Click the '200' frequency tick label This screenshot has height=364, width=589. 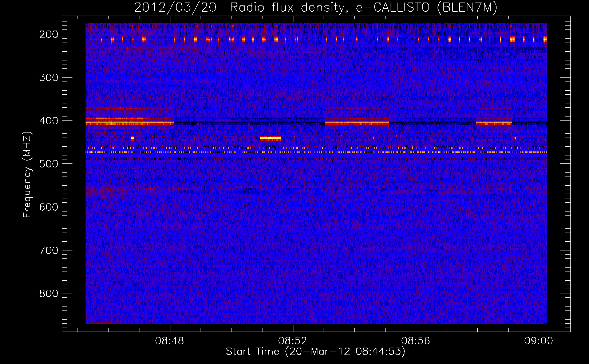tap(49, 34)
